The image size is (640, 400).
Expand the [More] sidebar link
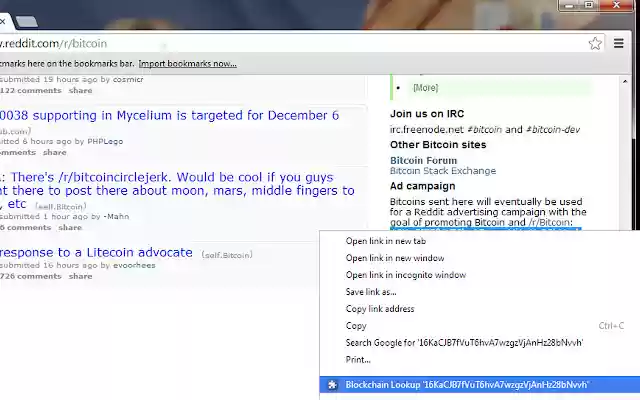coord(425,88)
